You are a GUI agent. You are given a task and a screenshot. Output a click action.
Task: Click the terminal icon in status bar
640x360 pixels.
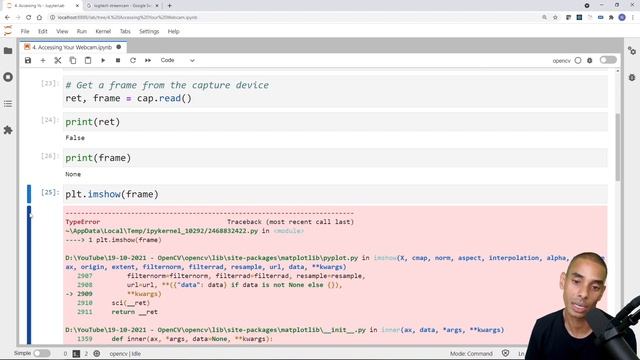coord(76,353)
